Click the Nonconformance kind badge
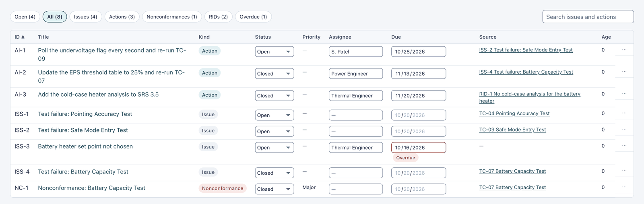The width and height of the screenshot is (644, 204). pos(223,188)
